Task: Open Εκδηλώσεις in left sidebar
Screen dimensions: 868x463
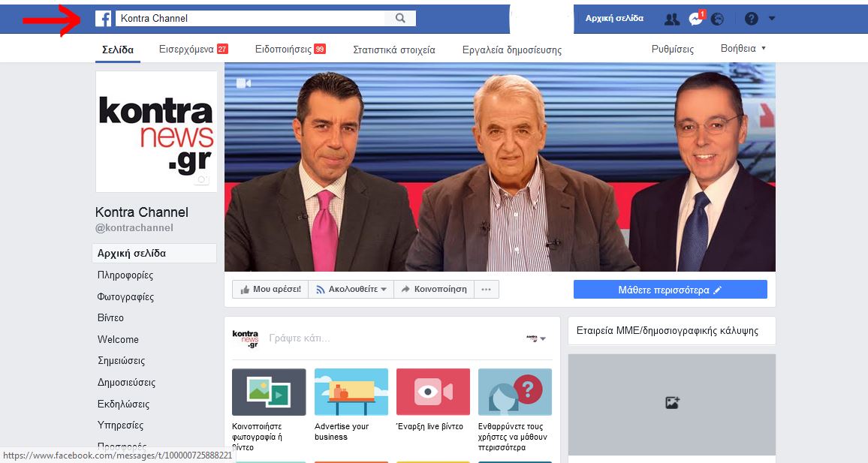Action: pyautogui.click(x=123, y=404)
